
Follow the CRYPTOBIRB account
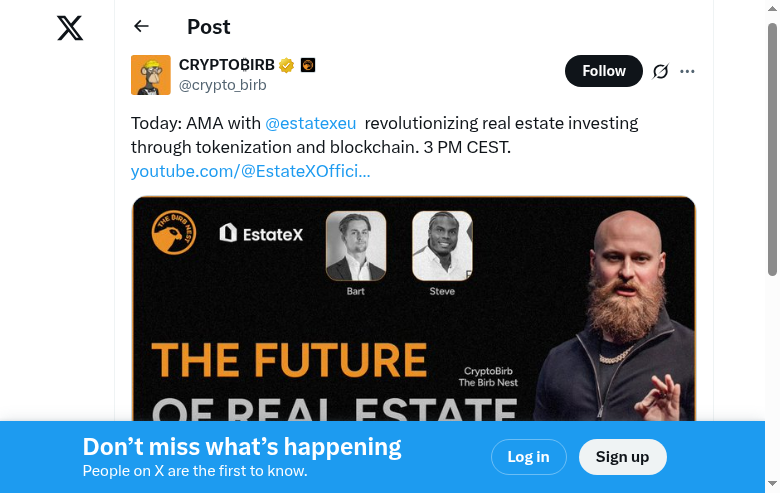pos(603,71)
